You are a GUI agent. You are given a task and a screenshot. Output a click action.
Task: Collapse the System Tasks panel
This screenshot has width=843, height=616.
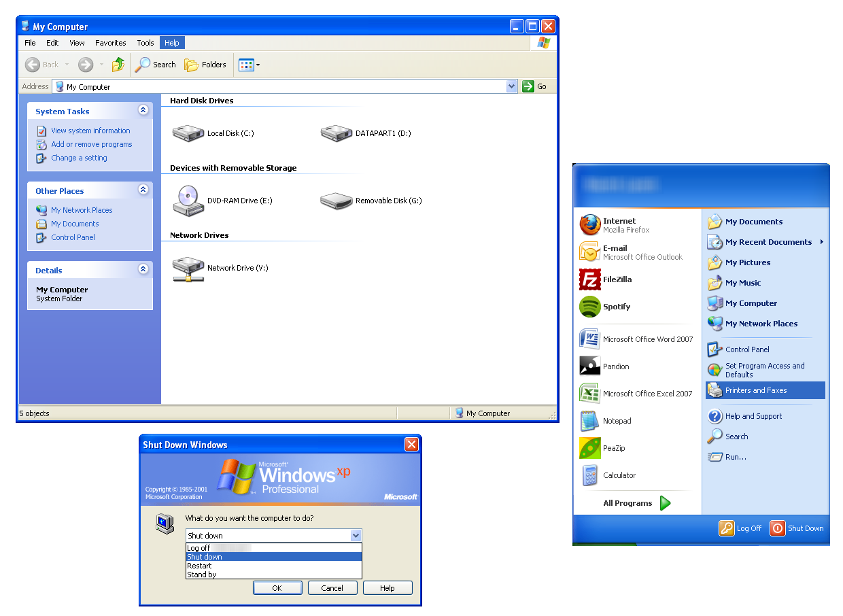coord(143,110)
